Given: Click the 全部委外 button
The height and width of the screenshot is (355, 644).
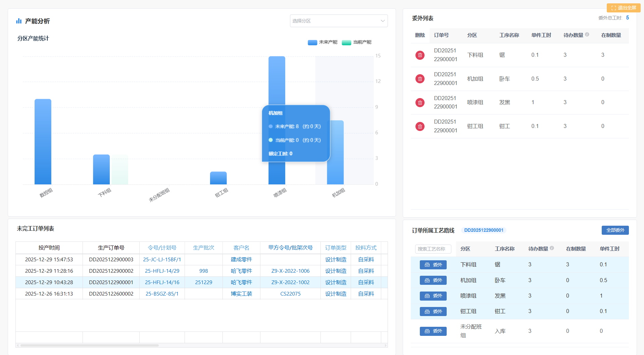Looking at the screenshot, I should coord(615,230).
